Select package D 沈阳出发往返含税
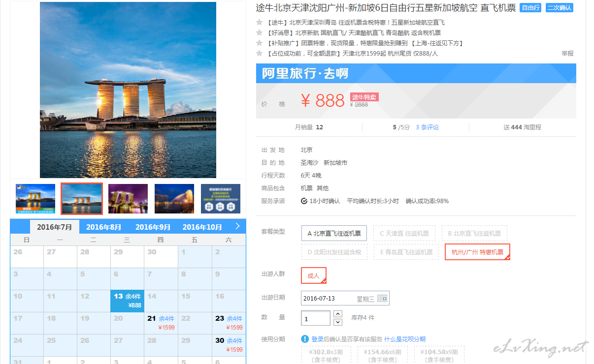The height and width of the screenshot is (364, 594). tap(334, 252)
